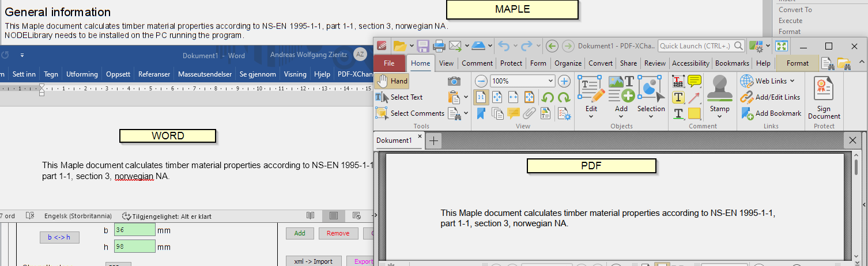The width and height of the screenshot is (868, 266).
Task: Select the Arrow drawing tool
Action: coord(695,97)
